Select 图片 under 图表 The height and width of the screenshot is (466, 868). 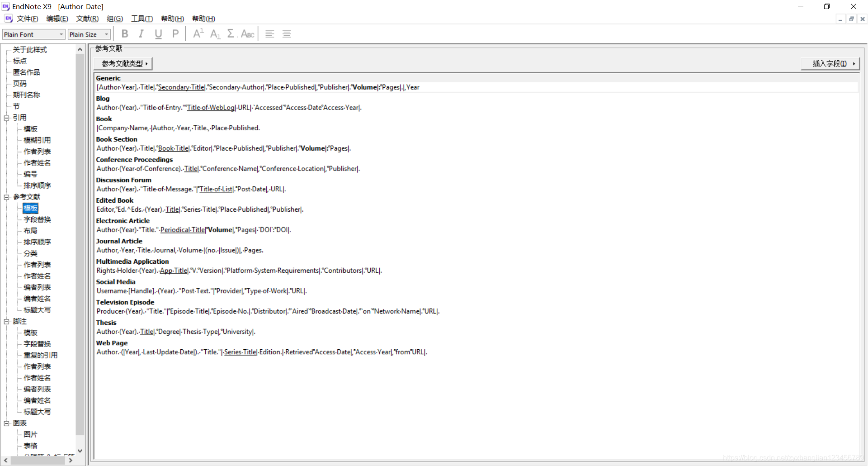(x=30, y=434)
